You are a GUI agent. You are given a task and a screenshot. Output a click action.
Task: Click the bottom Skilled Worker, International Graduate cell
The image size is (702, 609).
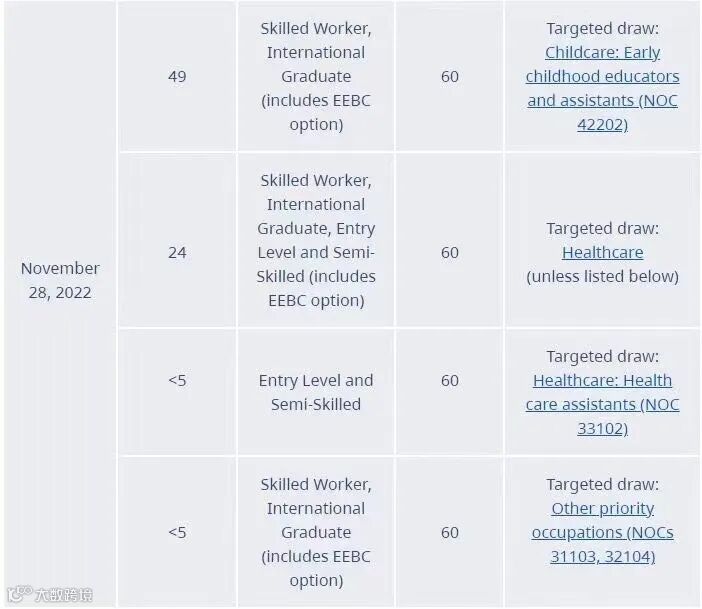click(x=316, y=532)
